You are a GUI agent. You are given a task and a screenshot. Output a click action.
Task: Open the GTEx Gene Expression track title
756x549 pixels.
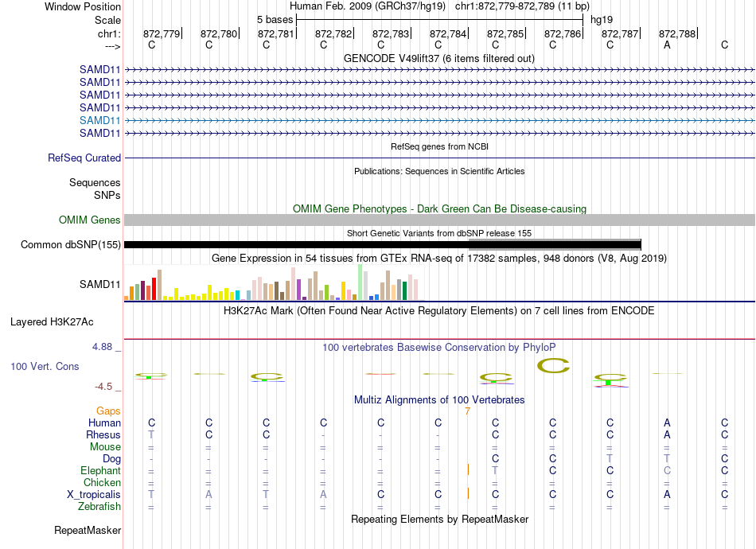click(x=439, y=259)
